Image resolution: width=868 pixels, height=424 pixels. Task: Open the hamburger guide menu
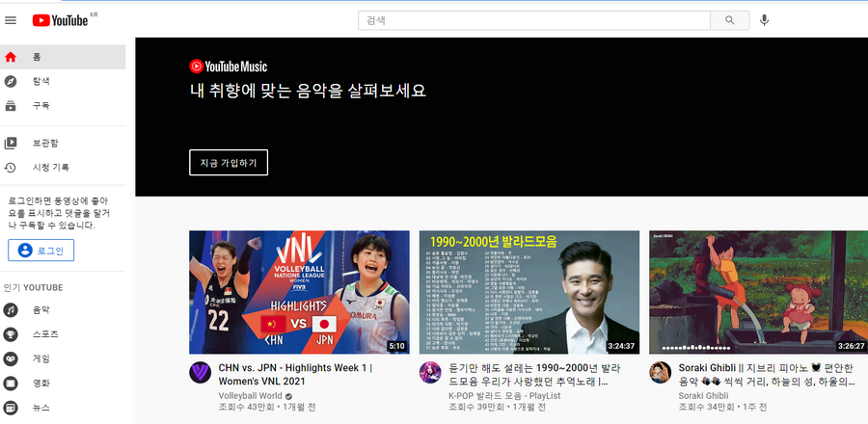pos(11,20)
